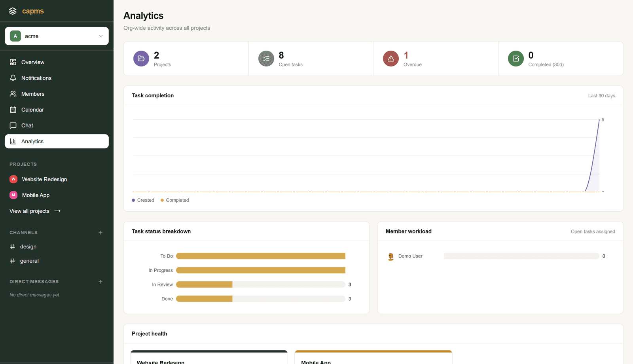Click the red W Website Redesign badge

pos(13,179)
